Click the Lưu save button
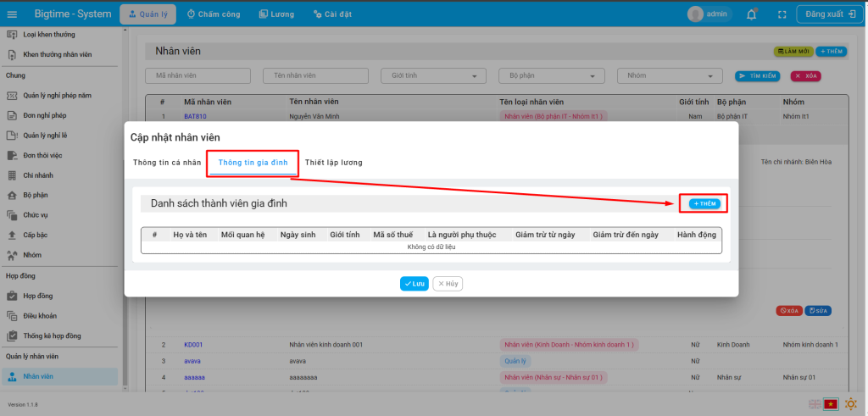 415,284
